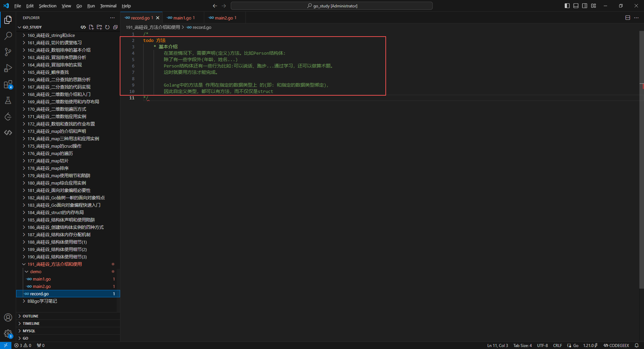Click breadcrumb folder 191_尚硅谷_方法介绍和使用
The height and width of the screenshot is (349, 644).
click(153, 27)
